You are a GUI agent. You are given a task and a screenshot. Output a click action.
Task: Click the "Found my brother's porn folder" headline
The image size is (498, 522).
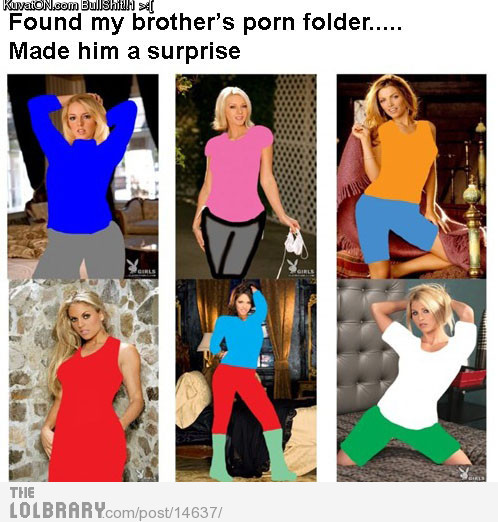205,23
